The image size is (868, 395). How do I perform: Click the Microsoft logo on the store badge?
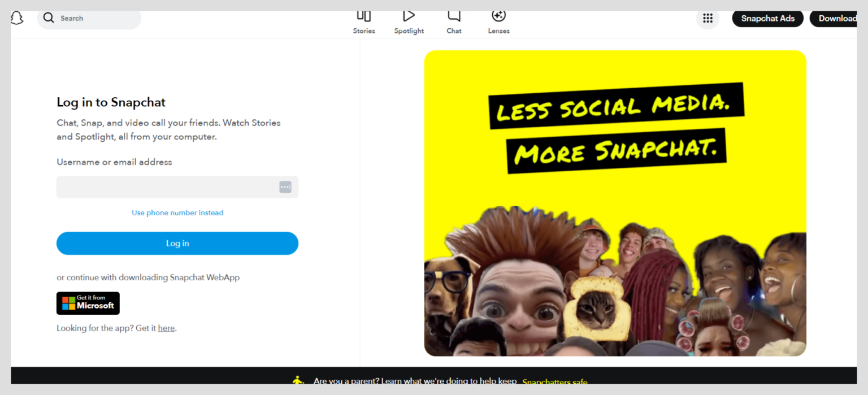[x=68, y=303]
